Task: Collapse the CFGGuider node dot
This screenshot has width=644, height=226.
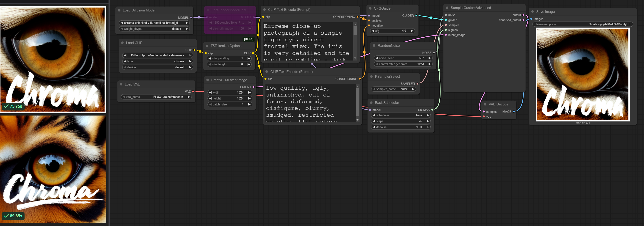Action: pyautogui.click(x=370, y=8)
